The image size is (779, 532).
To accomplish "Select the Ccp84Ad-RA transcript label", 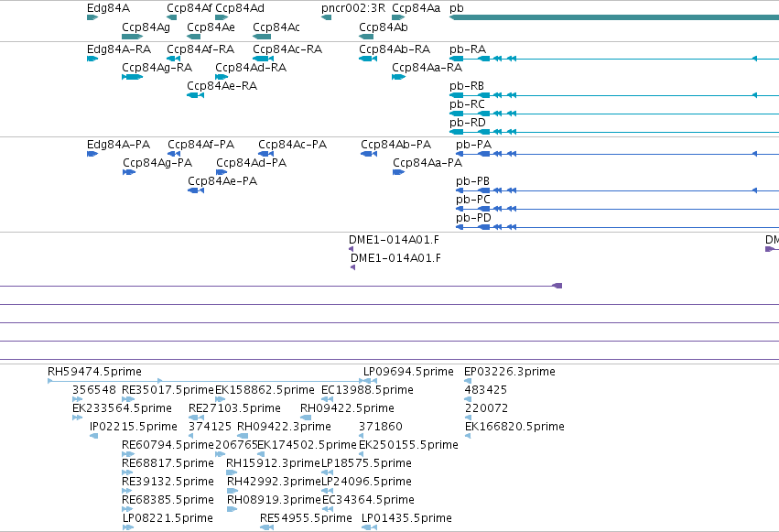I will point(251,68).
